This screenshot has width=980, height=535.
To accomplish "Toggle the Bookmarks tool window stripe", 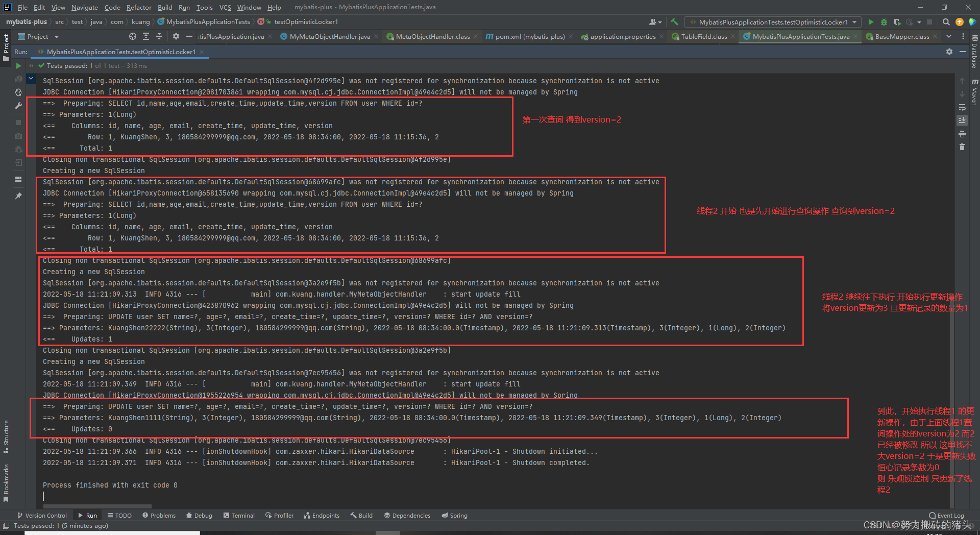I will tap(6, 483).
